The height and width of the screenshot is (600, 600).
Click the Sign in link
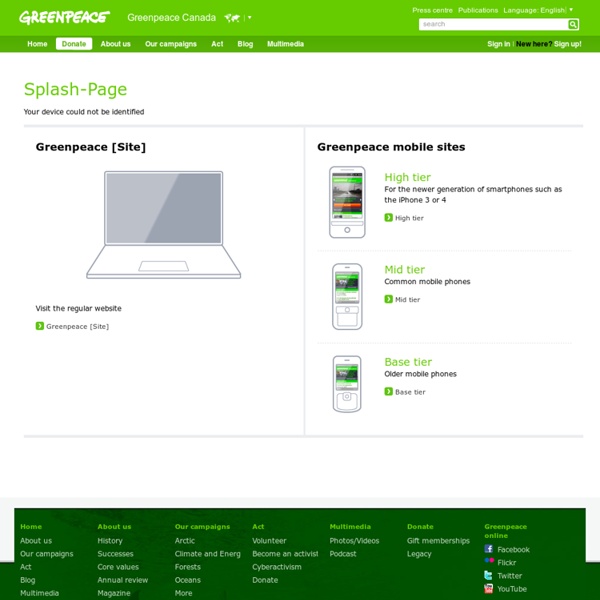499,44
